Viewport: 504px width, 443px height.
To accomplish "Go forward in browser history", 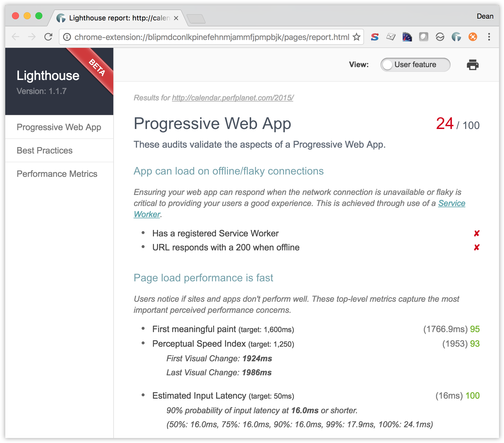I will tap(32, 37).
